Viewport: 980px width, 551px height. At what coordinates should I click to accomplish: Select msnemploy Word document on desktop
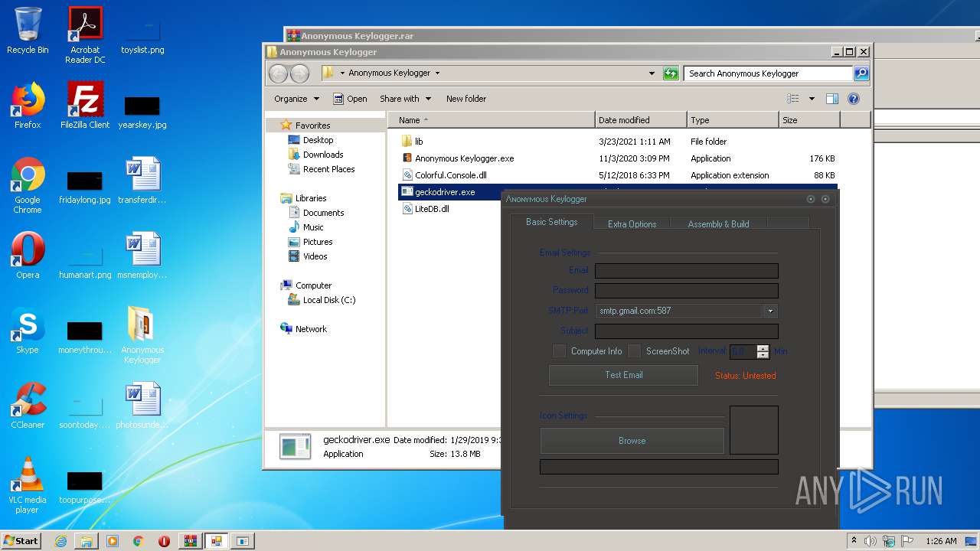tap(142, 256)
